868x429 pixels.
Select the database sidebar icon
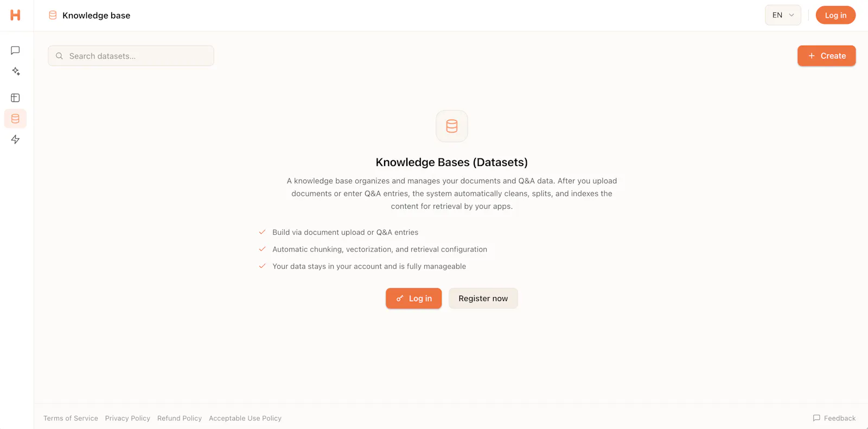pyautogui.click(x=15, y=119)
